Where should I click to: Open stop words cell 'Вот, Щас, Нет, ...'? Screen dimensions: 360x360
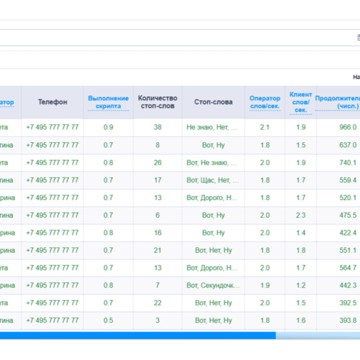pos(213,180)
